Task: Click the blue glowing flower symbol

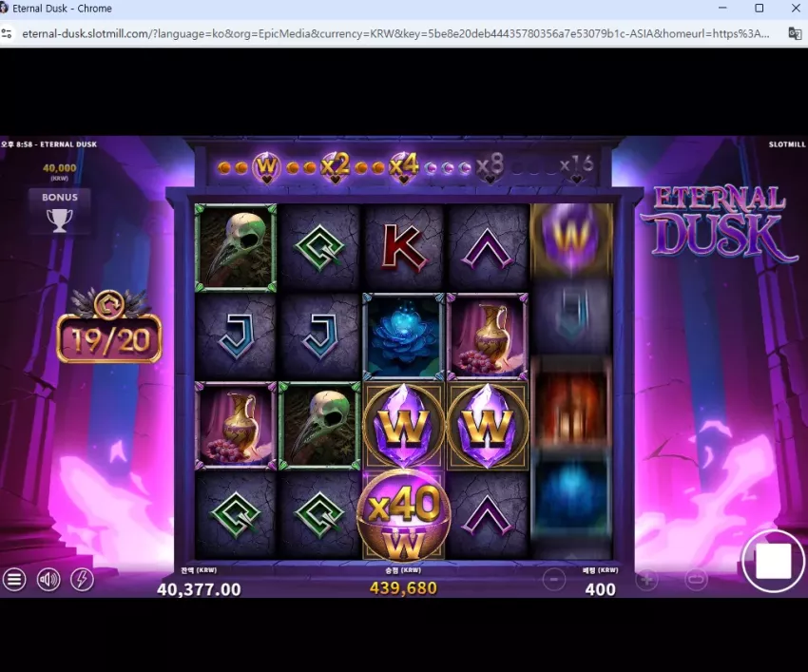Action: pos(403,336)
